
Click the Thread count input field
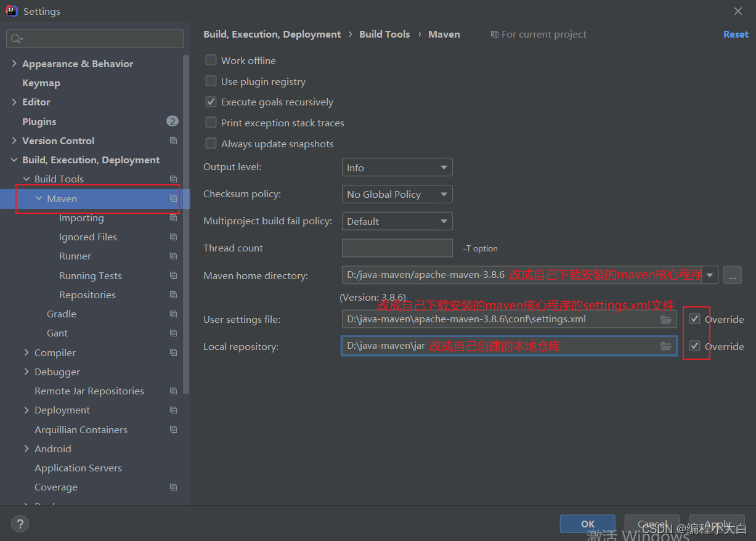[397, 248]
